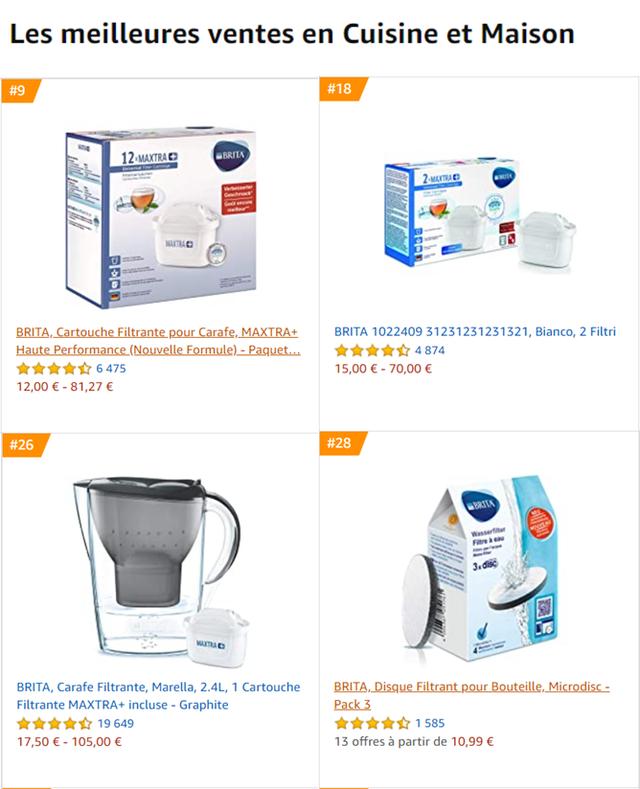Open BRITA Disque Filtrant Microdisc Pack 3
The image size is (640, 789).
(x=471, y=695)
